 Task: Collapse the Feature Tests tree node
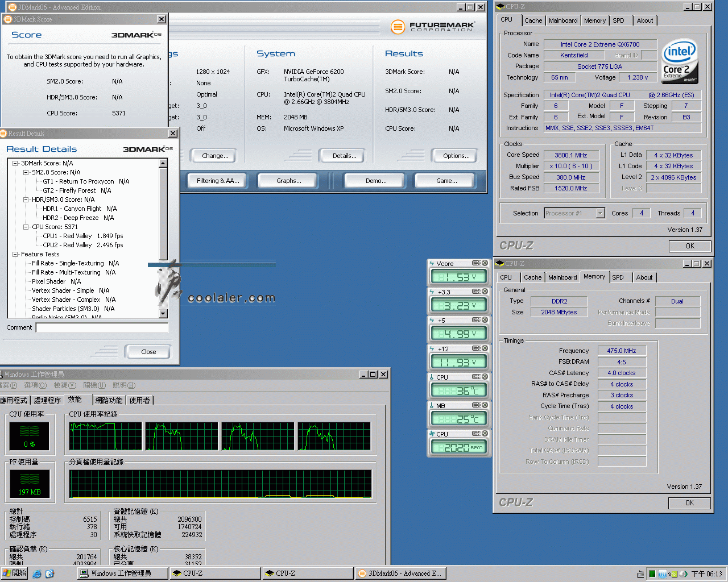tap(15, 254)
